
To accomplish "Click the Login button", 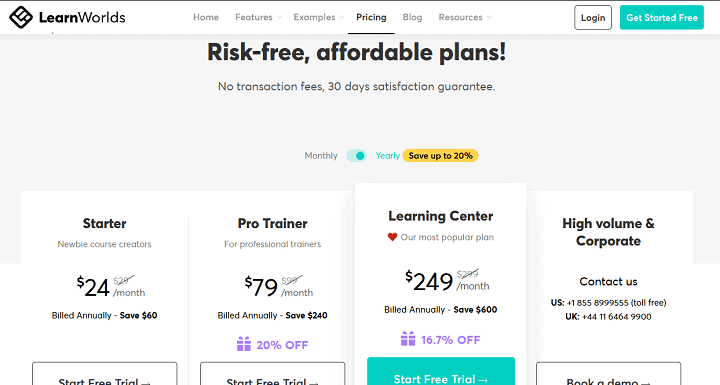I will (593, 17).
